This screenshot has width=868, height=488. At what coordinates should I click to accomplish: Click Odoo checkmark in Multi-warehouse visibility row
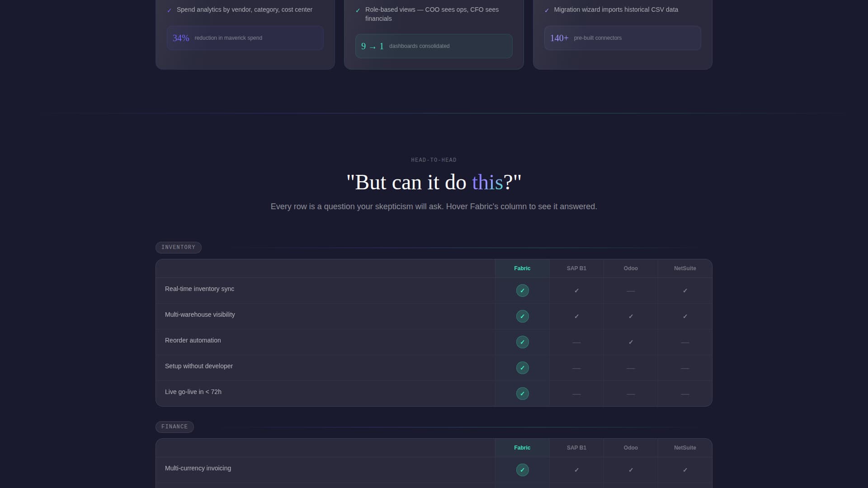click(x=631, y=316)
